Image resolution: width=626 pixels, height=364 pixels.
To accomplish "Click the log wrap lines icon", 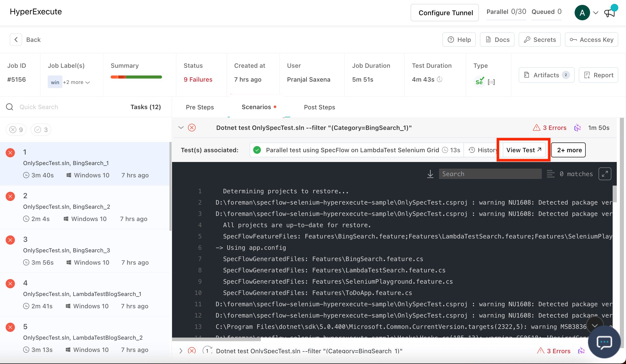I will [551, 174].
